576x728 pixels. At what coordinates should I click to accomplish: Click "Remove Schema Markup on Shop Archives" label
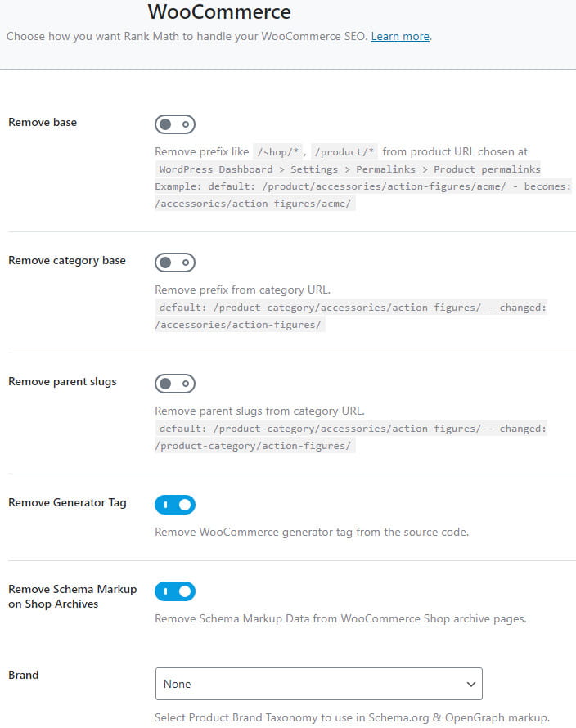pyautogui.click(x=72, y=596)
